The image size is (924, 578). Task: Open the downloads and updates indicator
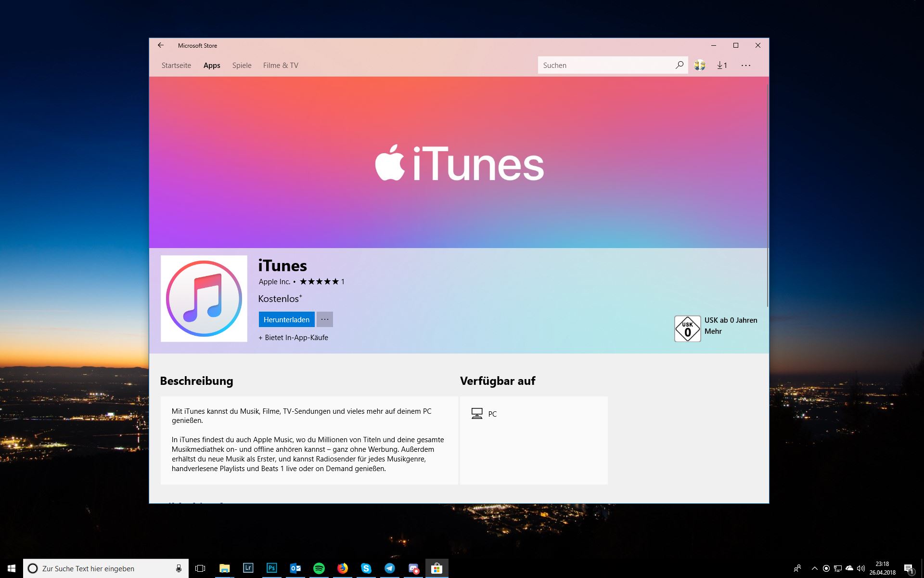(x=722, y=65)
